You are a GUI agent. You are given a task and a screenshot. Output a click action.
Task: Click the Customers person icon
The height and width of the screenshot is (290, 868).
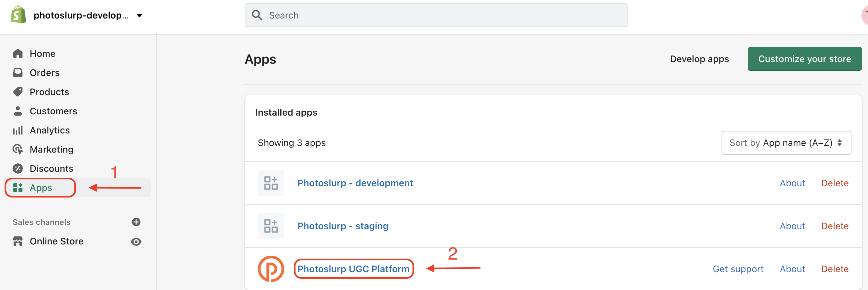point(18,111)
